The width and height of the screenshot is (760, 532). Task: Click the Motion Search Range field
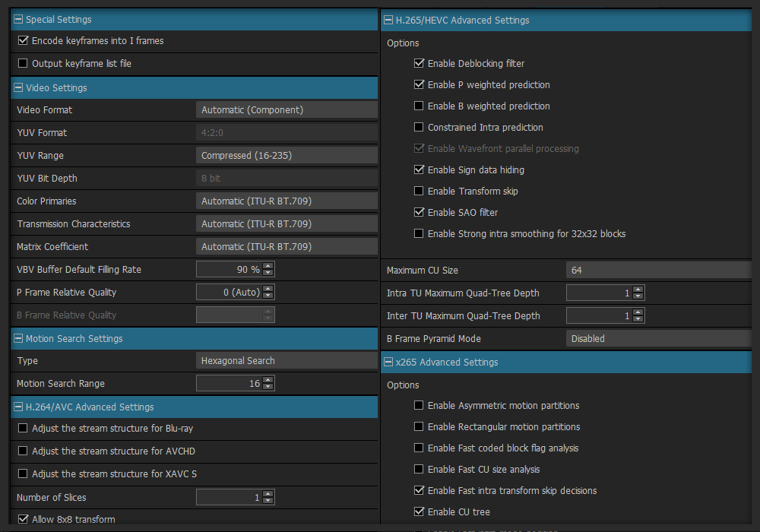[230, 383]
